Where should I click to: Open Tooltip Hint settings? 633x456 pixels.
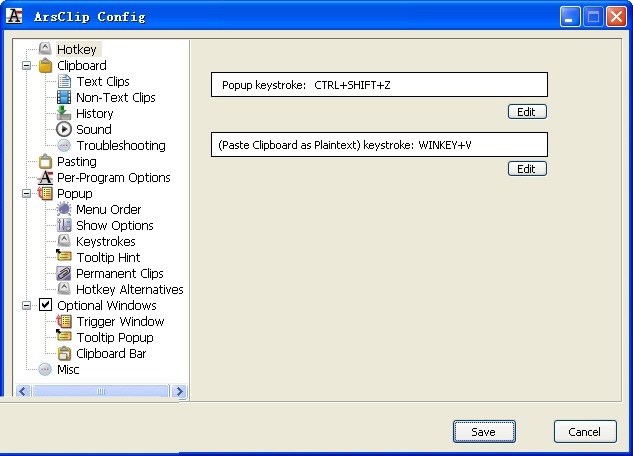pyautogui.click(x=108, y=257)
